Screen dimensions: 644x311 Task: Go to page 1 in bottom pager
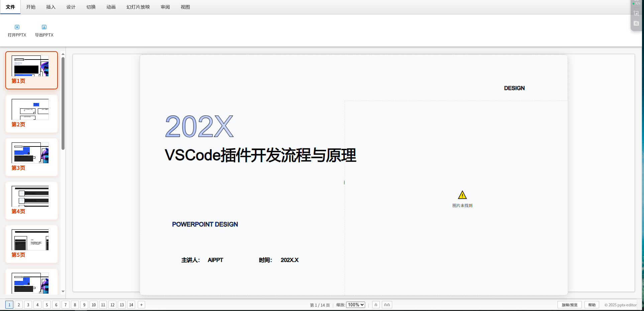[x=9, y=305]
